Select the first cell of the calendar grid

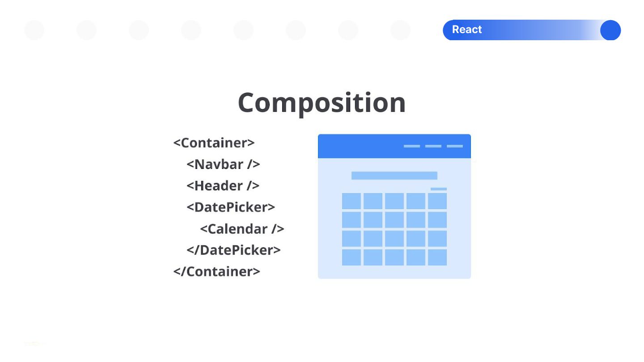click(x=351, y=201)
